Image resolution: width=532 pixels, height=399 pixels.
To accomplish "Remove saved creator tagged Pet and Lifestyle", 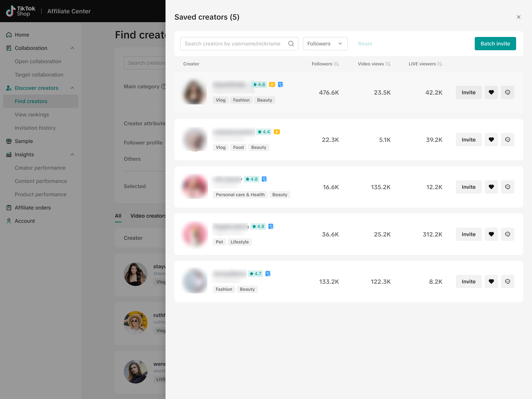I will coord(491,234).
